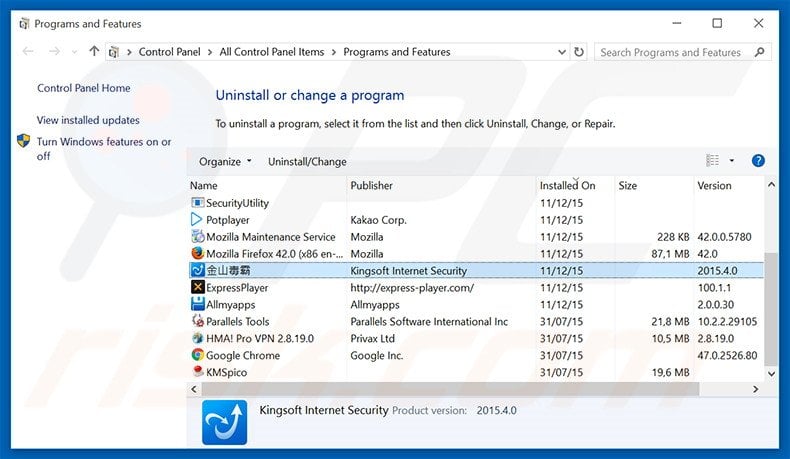790x459 pixels.
Task: Click the Parallels Tools icon
Action: pos(198,321)
